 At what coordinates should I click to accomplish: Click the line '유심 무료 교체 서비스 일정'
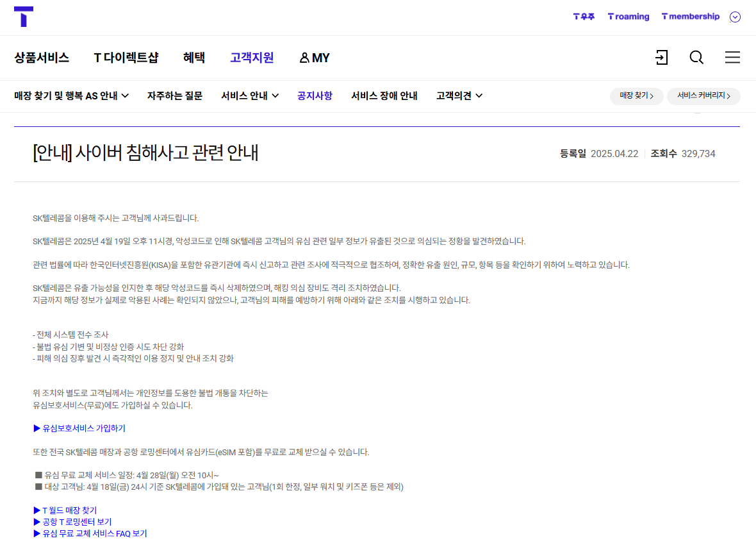[127, 475]
